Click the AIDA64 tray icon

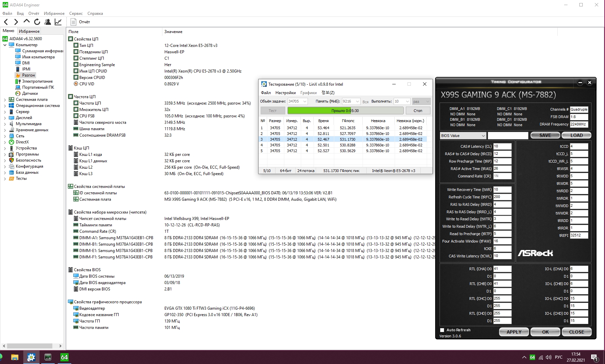tap(532, 357)
